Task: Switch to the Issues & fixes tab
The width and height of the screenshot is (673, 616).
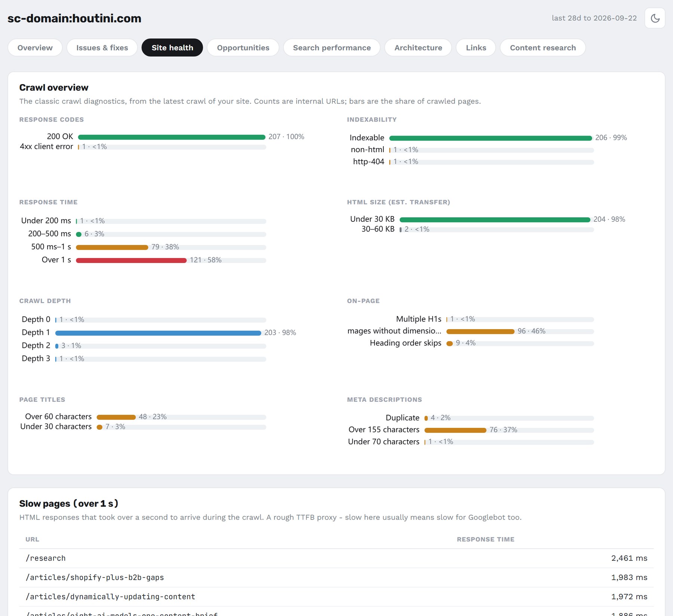Action: click(102, 47)
